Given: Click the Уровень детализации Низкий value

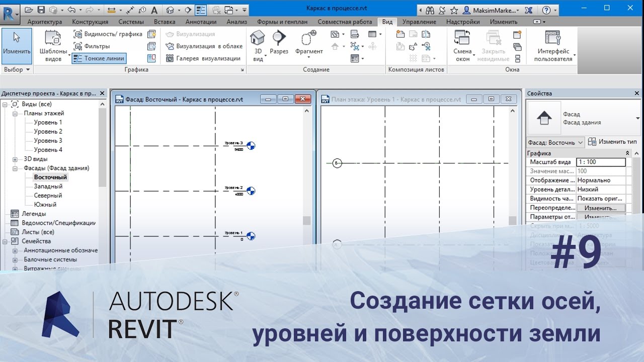Looking at the screenshot, I should click(601, 190).
